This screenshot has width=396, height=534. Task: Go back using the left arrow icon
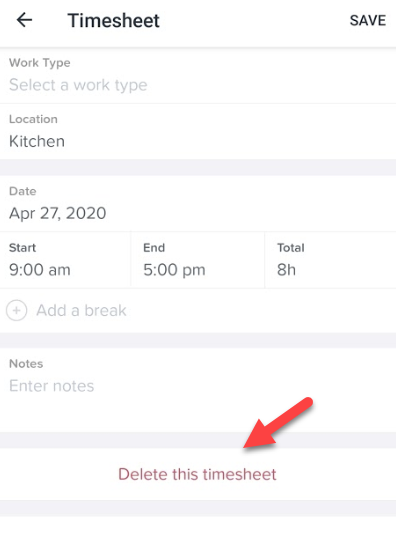25,20
